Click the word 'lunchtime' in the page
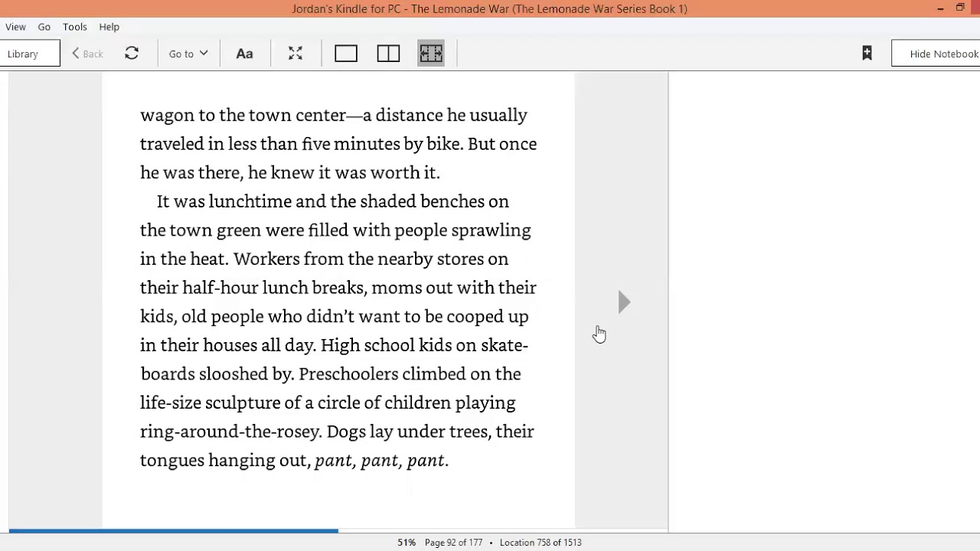The height and width of the screenshot is (551, 980). (x=250, y=201)
